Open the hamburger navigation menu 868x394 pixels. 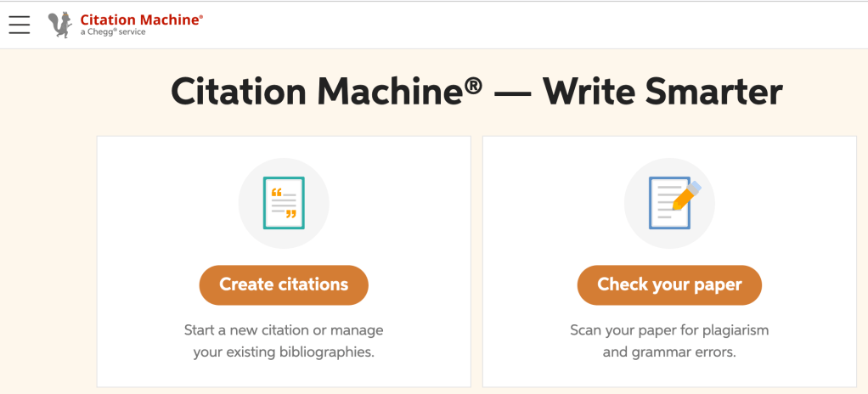(x=20, y=25)
